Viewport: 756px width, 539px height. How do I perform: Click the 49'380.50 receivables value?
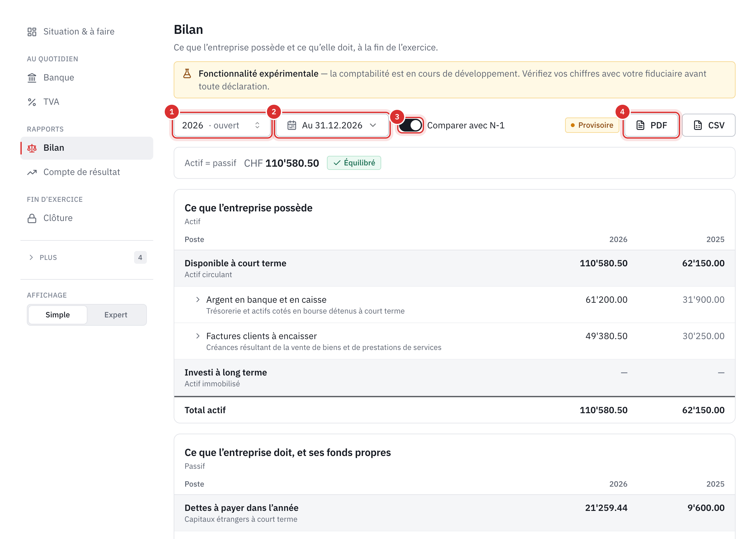[x=606, y=336]
